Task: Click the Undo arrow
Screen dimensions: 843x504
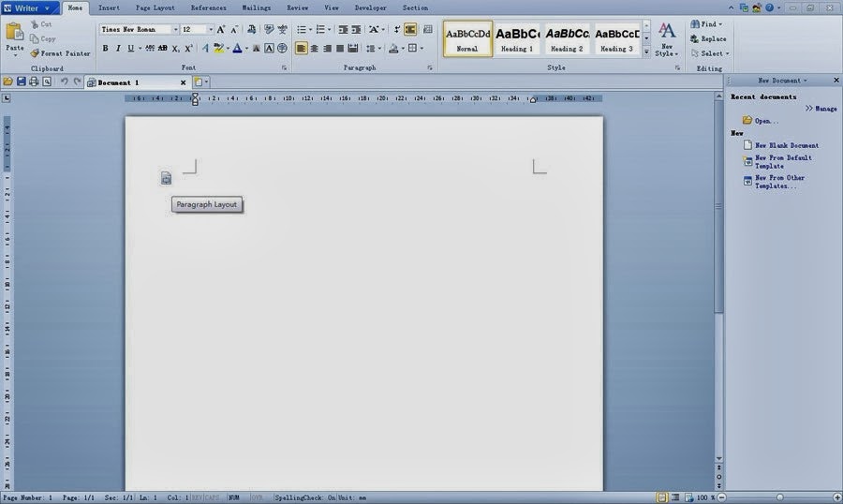Action: tap(64, 82)
